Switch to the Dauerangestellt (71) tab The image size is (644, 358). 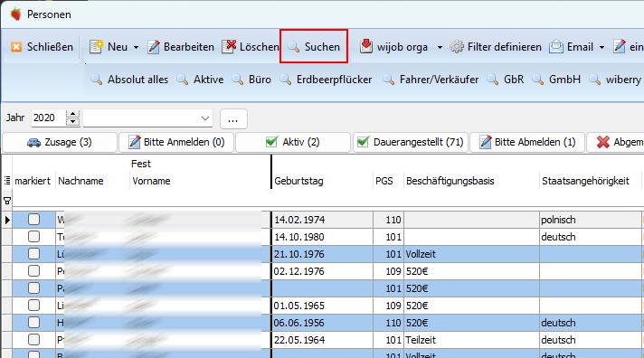411,142
